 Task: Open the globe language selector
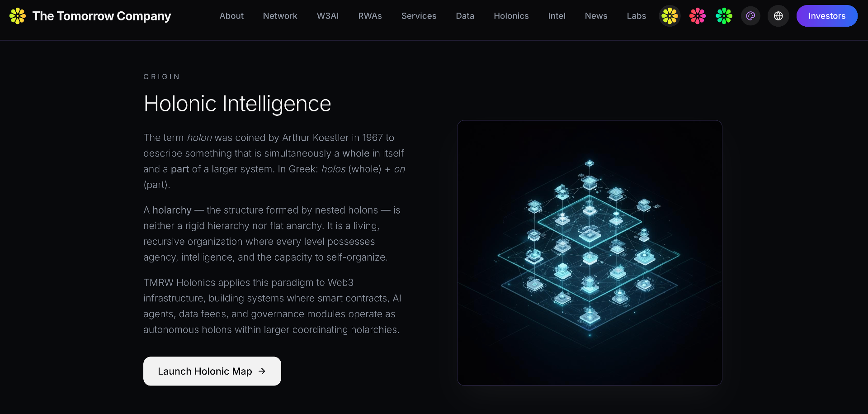coord(778,16)
